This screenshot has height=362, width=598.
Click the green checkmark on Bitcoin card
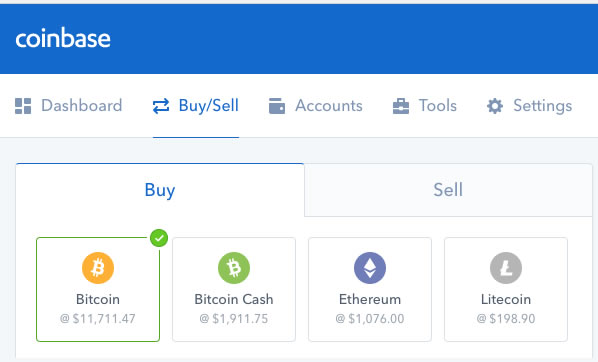[x=159, y=238]
